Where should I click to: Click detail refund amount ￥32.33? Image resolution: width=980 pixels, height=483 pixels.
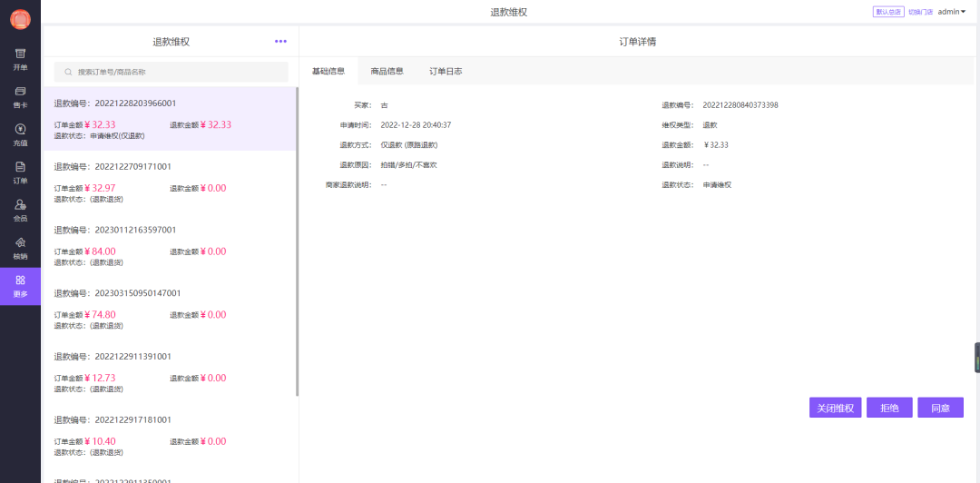[716, 145]
